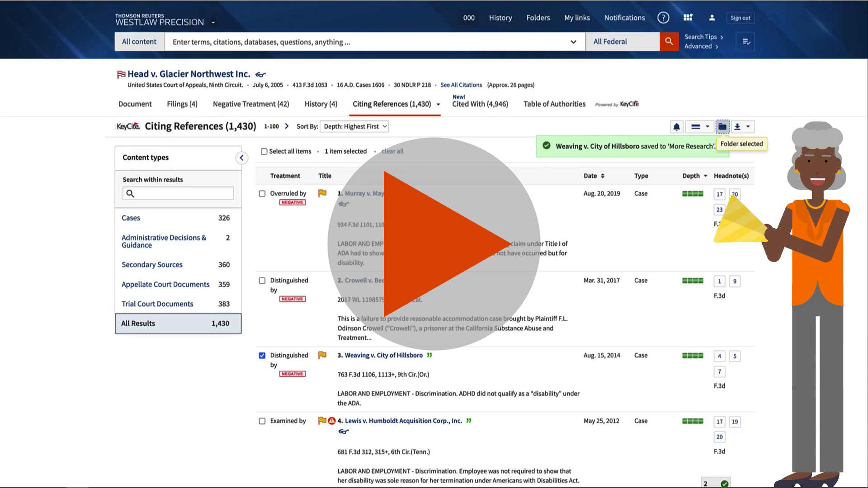The image size is (868, 488).
Task: Tick the Lewis v. Humboldt checkbox
Action: [x=262, y=421]
